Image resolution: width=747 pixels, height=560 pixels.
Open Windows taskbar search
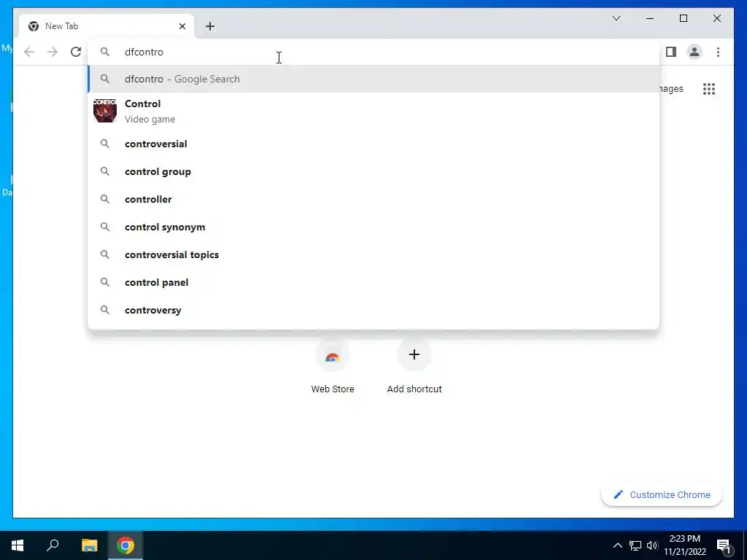(53, 545)
